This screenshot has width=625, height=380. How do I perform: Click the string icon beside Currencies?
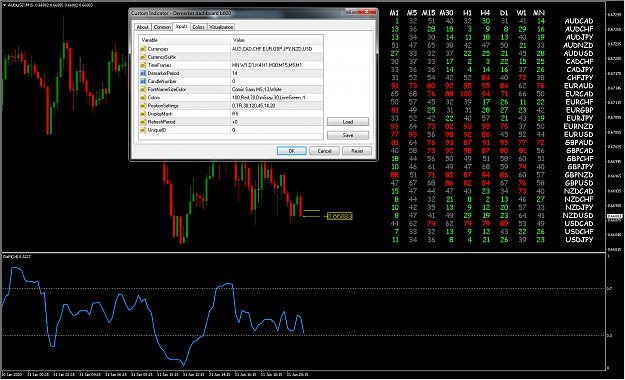click(143, 49)
